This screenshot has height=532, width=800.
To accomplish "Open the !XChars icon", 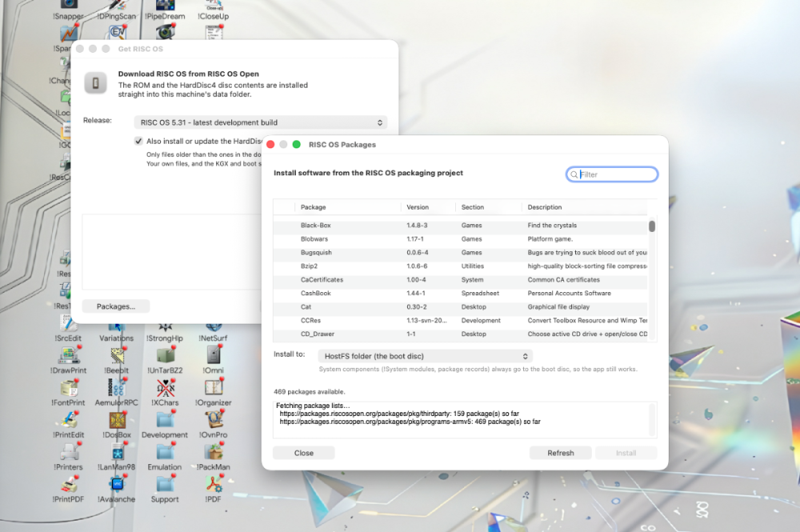I will [x=165, y=388].
